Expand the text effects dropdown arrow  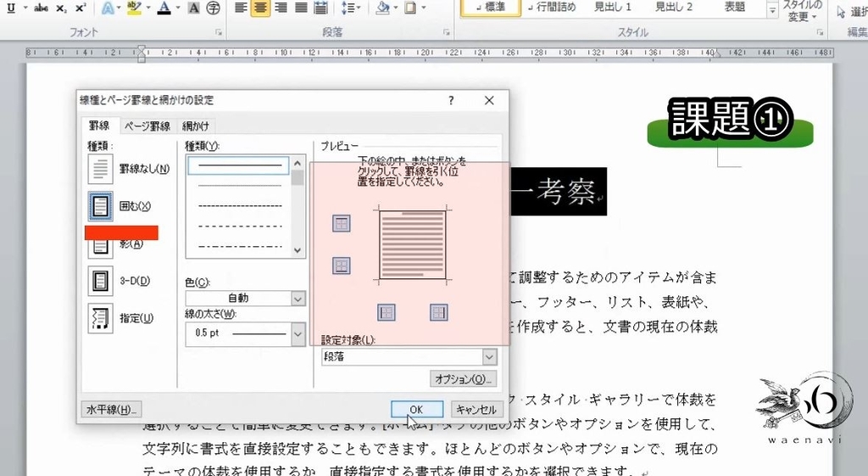tap(120, 8)
